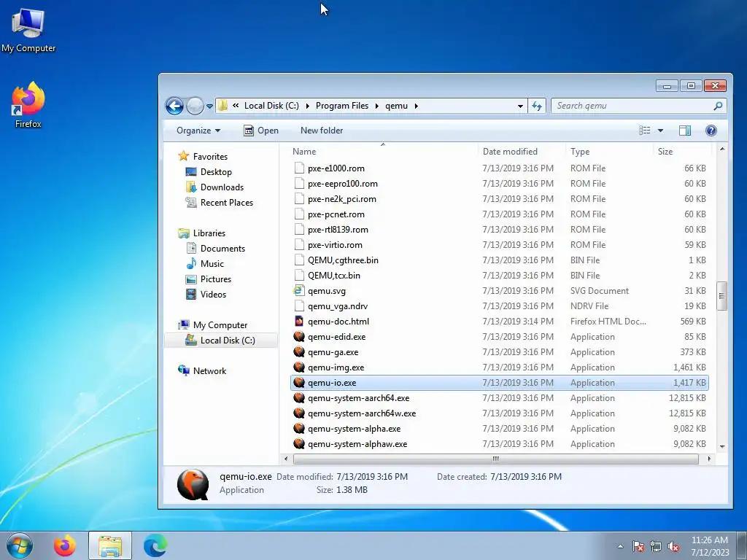The height and width of the screenshot is (560, 747).
Task: Click the qemu.svg file icon
Action: pos(298,290)
